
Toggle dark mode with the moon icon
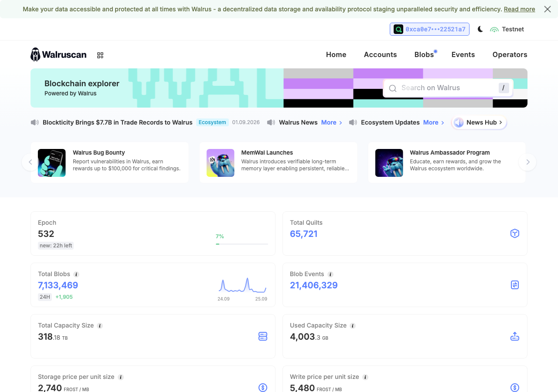(x=480, y=29)
